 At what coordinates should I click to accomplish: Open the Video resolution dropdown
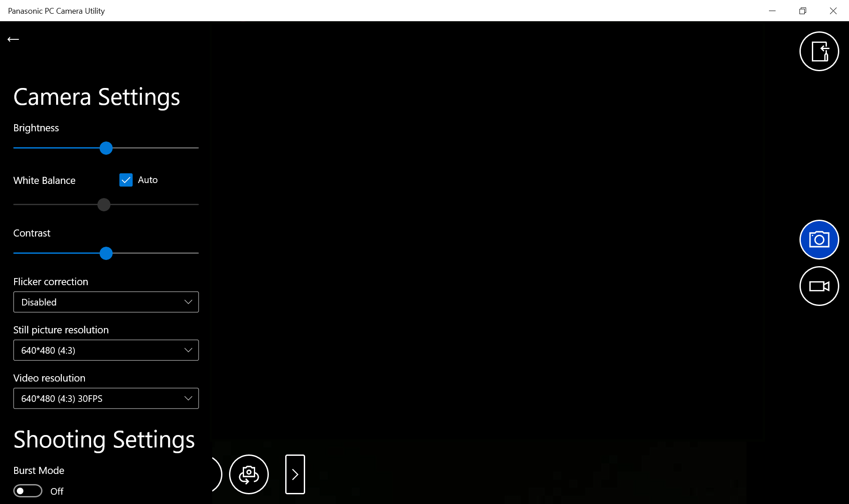[106, 398]
